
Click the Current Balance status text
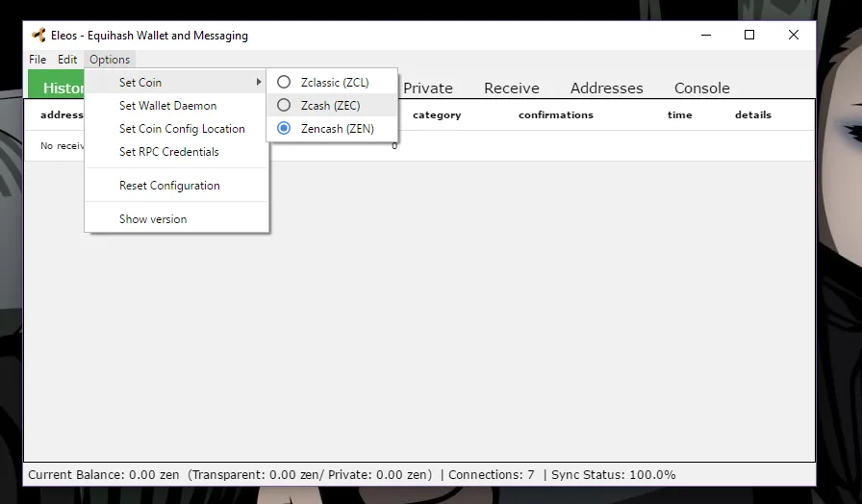[103, 475]
